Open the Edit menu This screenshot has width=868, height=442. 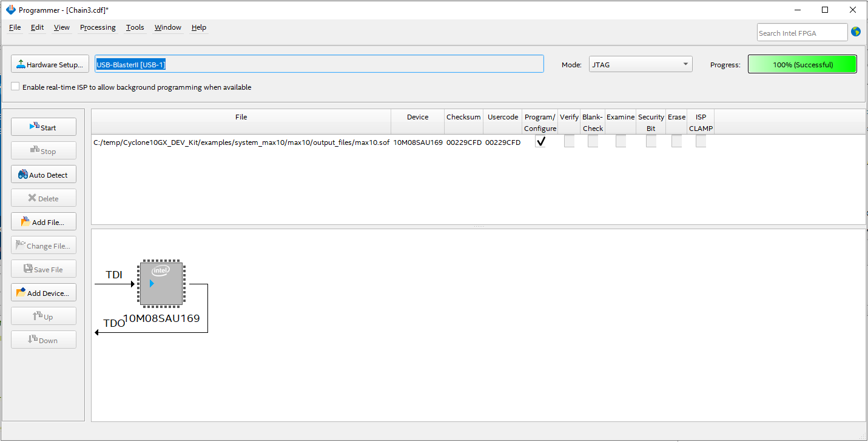pyautogui.click(x=38, y=27)
